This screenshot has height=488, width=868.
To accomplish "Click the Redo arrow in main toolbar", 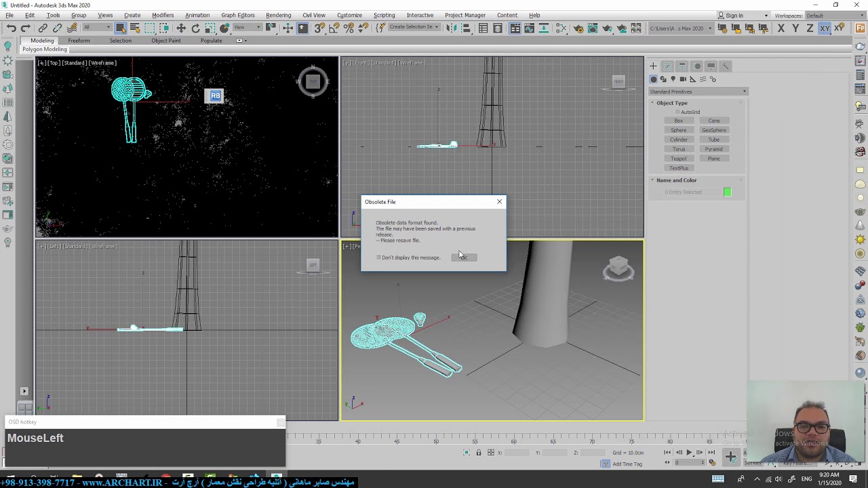I will click(x=26, y=28).
